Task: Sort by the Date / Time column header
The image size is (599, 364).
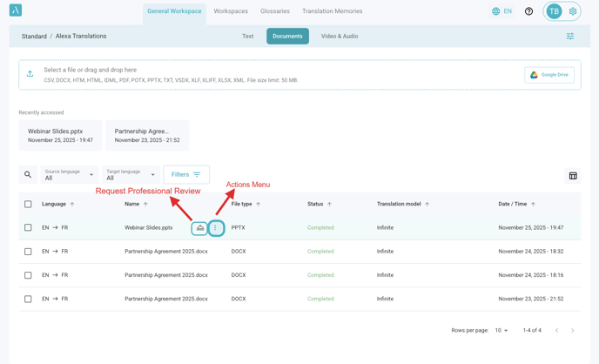Action: point(517,204)
